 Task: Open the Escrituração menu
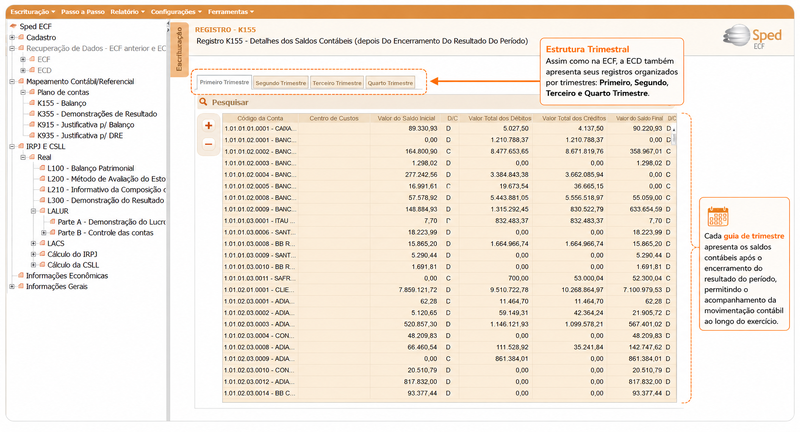33,12
